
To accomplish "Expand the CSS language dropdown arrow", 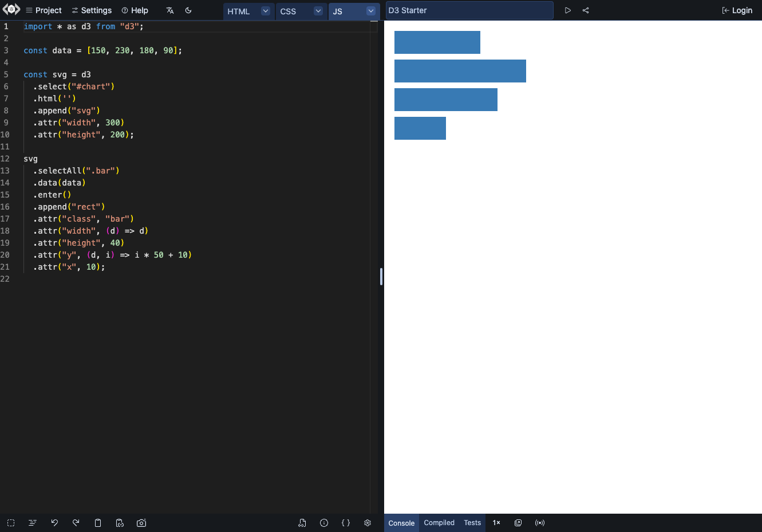I will click(318, 11).
